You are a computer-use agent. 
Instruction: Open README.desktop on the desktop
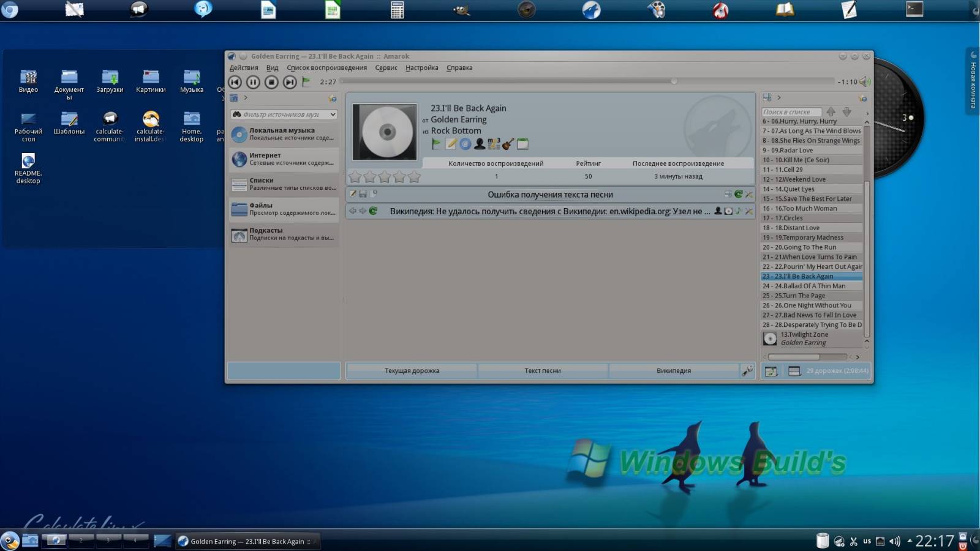[x=28, y=168]
